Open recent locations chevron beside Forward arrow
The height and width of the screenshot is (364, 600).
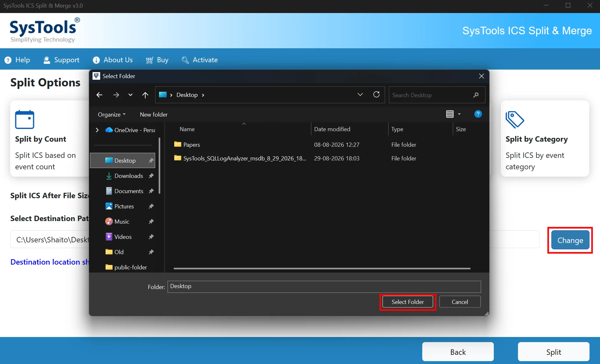130,95
